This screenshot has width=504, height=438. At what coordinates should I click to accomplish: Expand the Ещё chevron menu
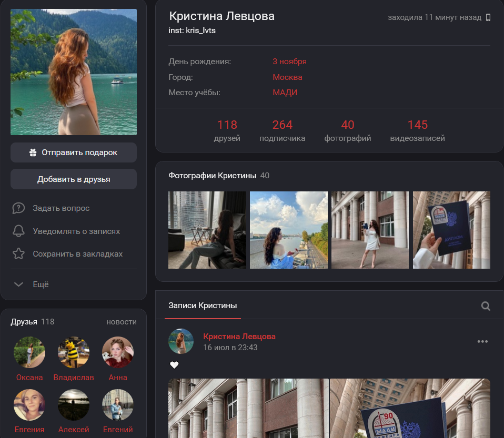coord(18,284)
